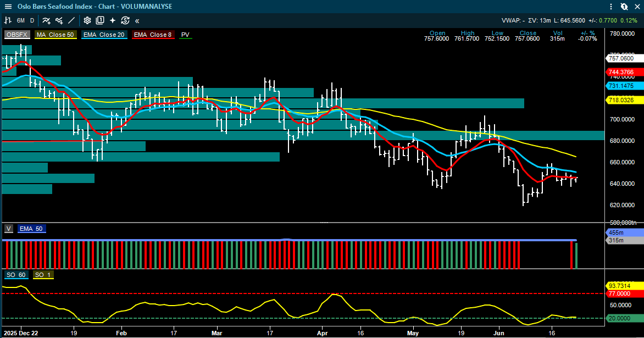Click the pane splitter handle below price chart

click(x=324, y=223)
